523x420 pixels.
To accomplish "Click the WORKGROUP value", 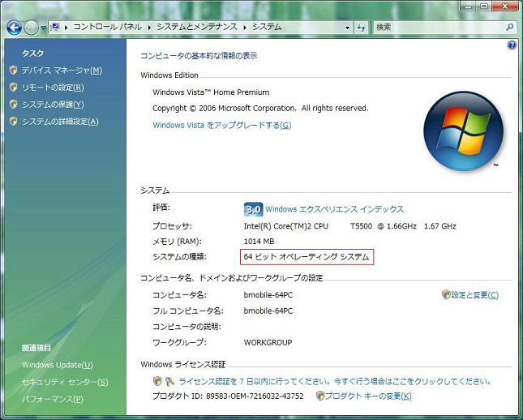I will 268,343.
